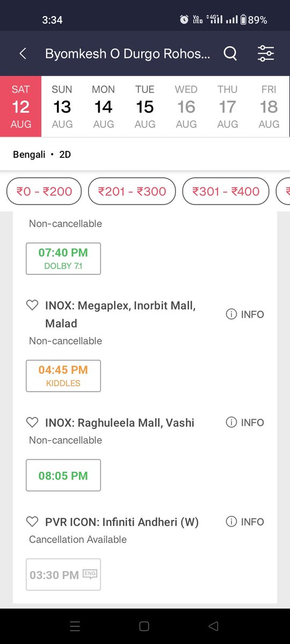Viewport: 290px width, 644px height.
Task: Select Monday 14 Aug date tab
Action: click(104, 107)
